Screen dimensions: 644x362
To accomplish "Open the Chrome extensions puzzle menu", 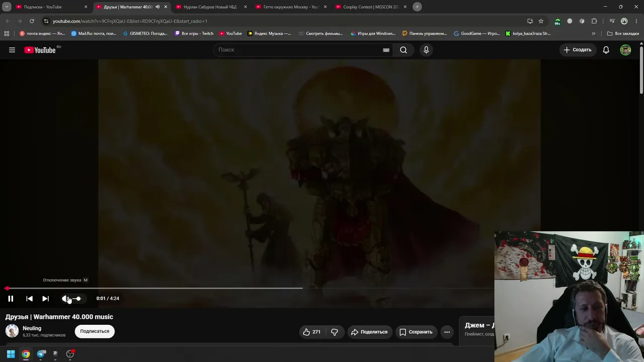I will (594, 21).
